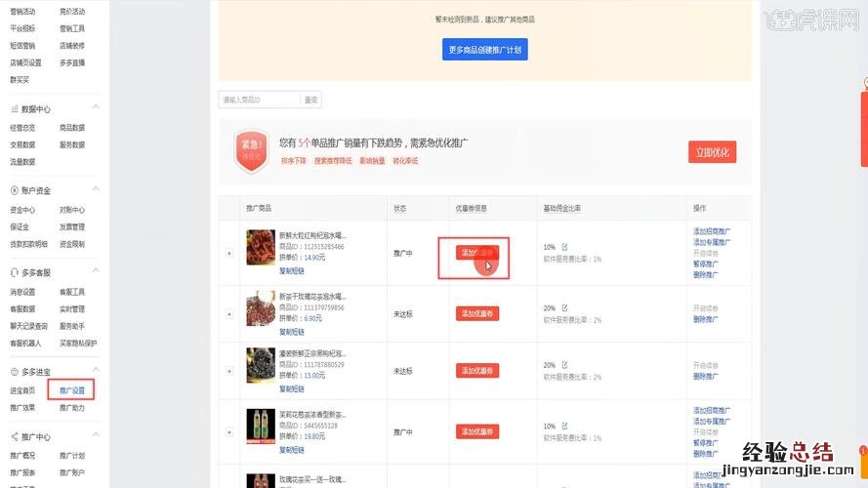Image resolution: width=868 pixels, height=488 pixels.
Task: Click 添加优惠券 for black goji 15.00元 row
Action: click(477, 371)
